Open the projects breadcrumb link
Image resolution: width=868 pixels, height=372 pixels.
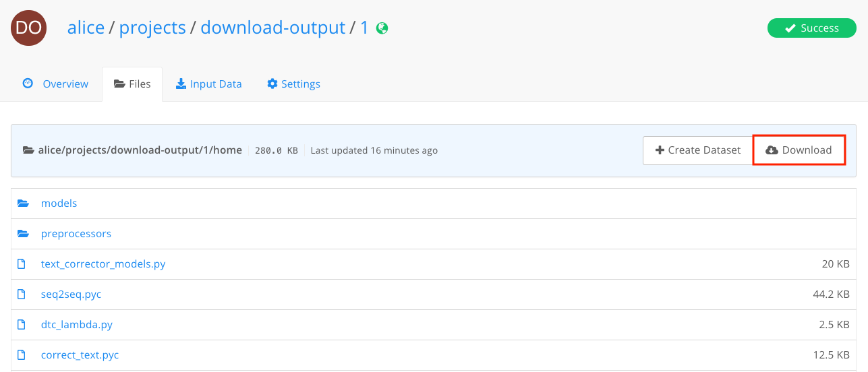pyautogui.click(x=152, y=28)
